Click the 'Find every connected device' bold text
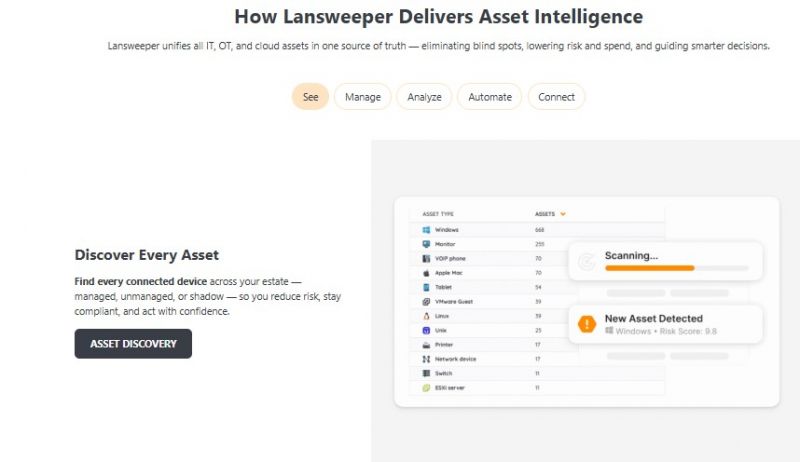 141,281
